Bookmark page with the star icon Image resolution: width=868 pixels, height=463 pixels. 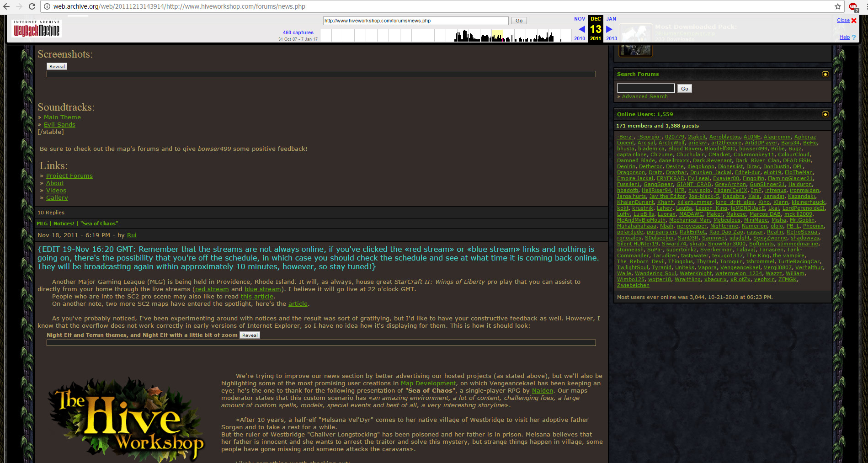(838, 6)
